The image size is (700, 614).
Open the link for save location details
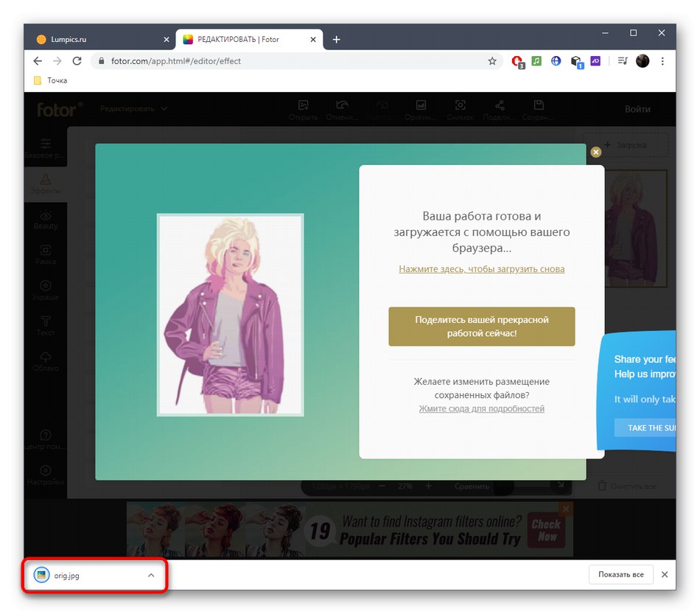(481, 408)
